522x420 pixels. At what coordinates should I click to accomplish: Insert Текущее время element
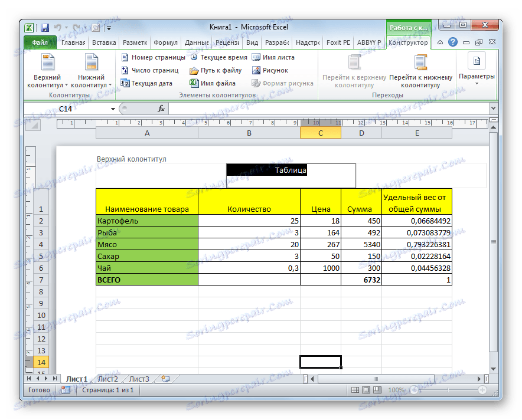pyautogui.click(x=219, y=57)
